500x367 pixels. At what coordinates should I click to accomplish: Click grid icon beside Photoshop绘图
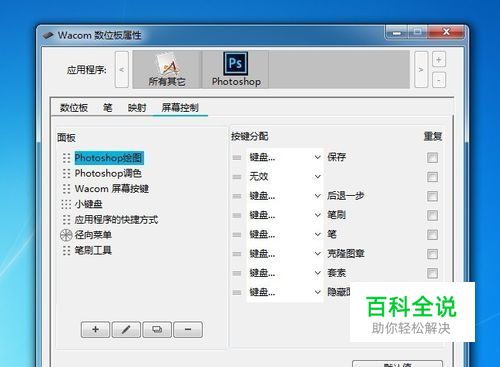67,158
